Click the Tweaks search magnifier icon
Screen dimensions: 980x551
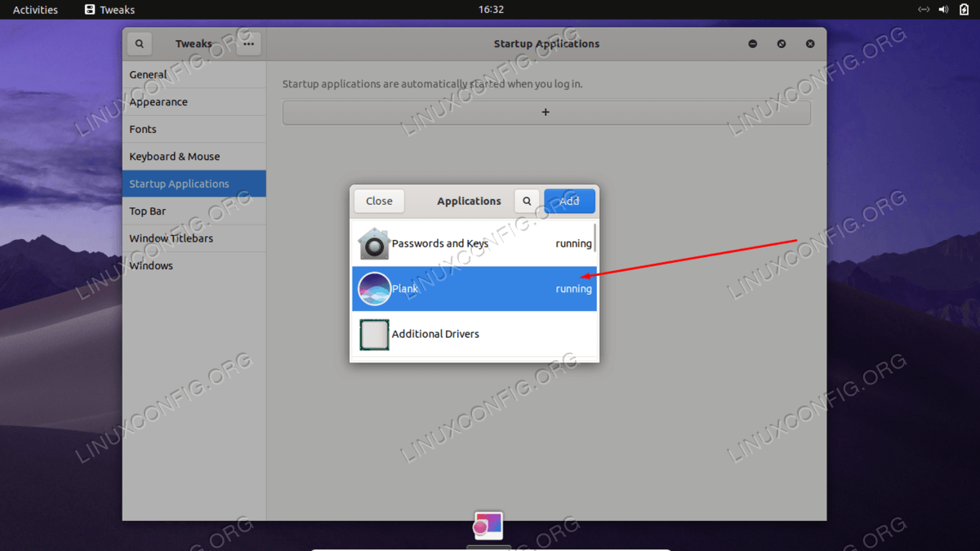pos(140,44)
